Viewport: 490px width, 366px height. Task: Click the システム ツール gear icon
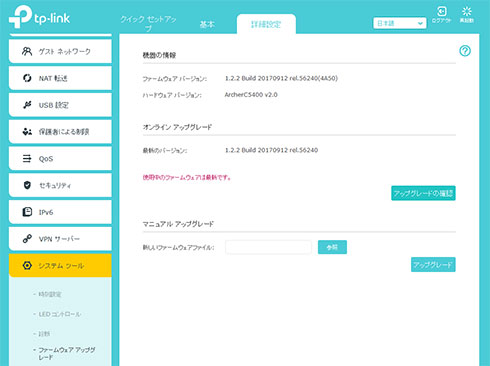pos(27,265)
